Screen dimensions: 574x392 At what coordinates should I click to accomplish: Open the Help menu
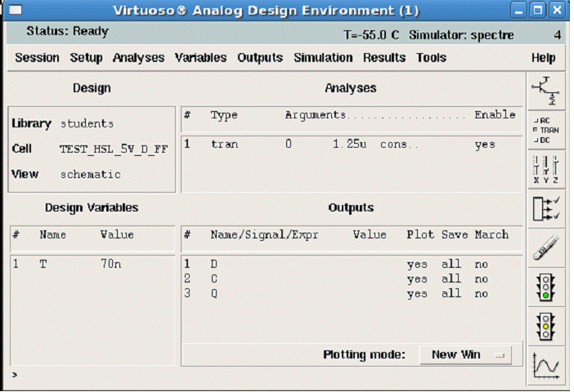(543, 58)
